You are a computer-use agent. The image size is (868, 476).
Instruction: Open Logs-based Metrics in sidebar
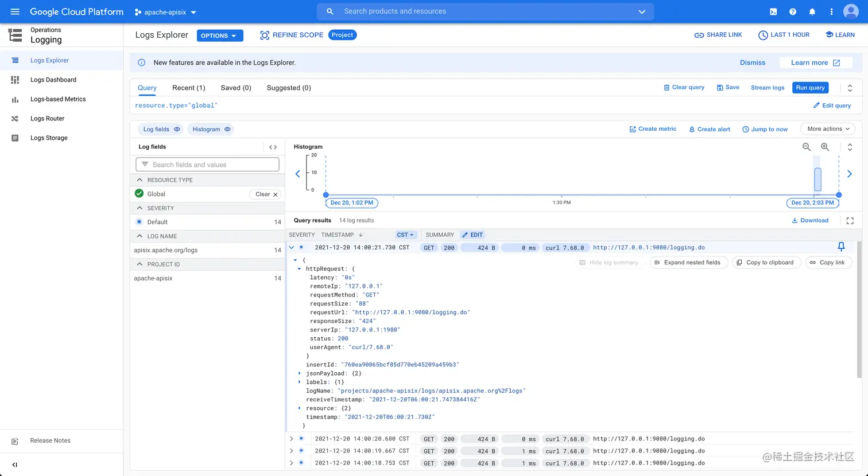[61, 99]
